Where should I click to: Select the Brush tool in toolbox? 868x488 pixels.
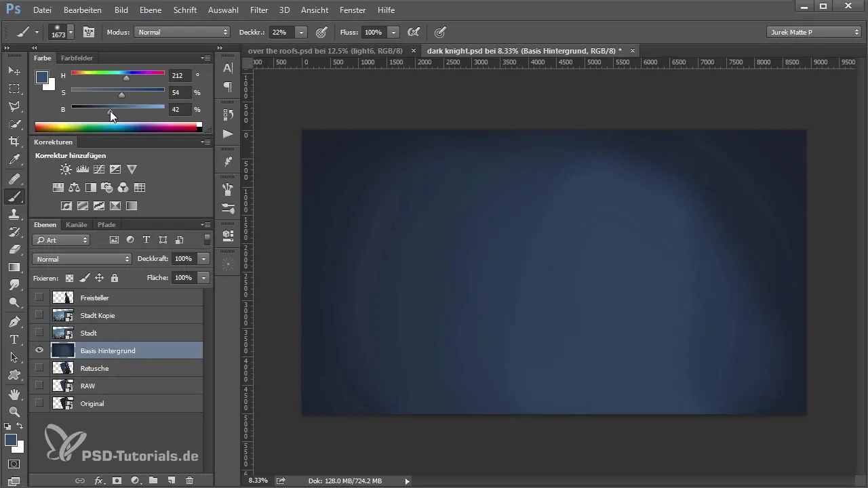pyautogui.click(x=14, y=197)
